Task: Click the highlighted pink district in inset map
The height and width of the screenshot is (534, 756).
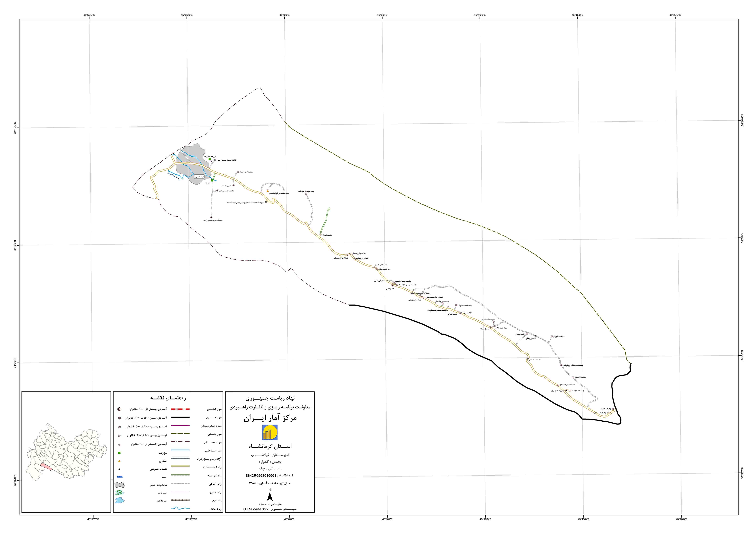Action: pos(46,467)
